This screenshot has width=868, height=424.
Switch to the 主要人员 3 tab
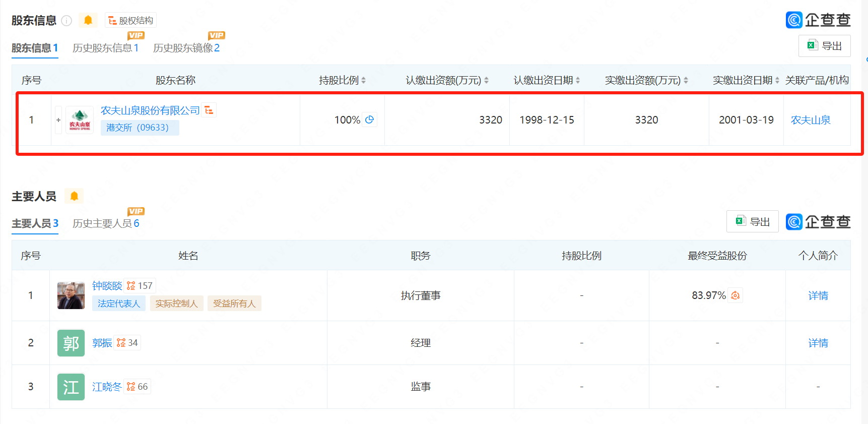(x=35, y=223)
